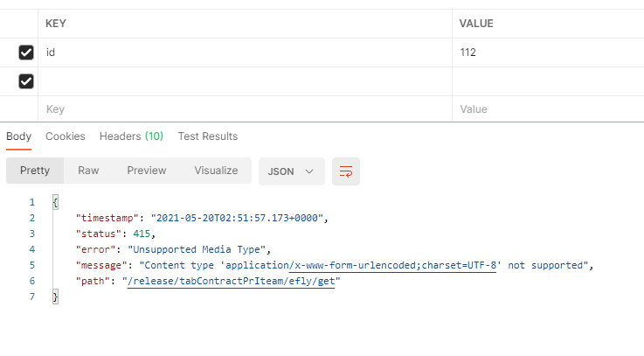
Task: Collapse JSON object at line 1 brace
Action: [x=55, y=202]
